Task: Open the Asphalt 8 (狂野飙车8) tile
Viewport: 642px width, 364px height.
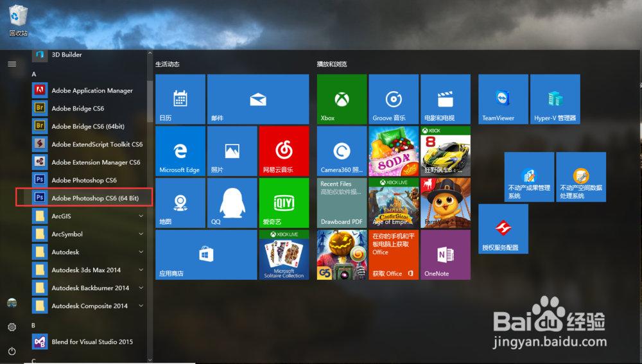Action: tap(446, 151)
